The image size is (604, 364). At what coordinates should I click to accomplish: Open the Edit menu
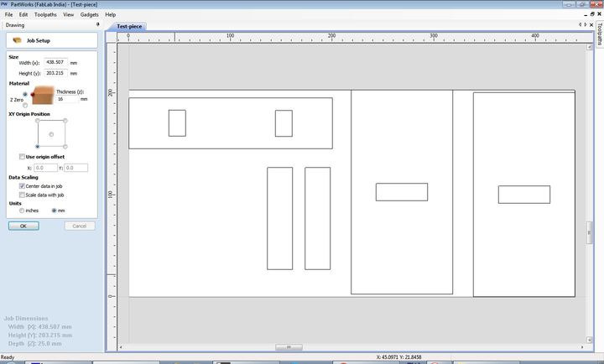point(23,14)
